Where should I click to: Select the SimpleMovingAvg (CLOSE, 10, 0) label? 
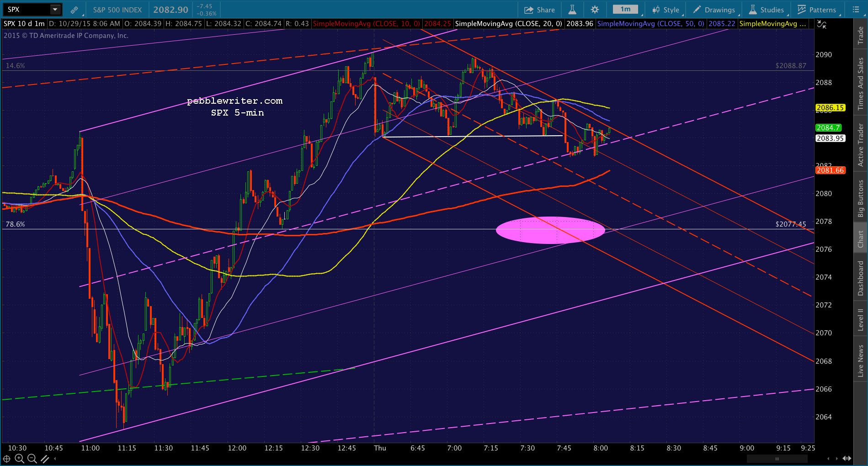pos(366,24)
